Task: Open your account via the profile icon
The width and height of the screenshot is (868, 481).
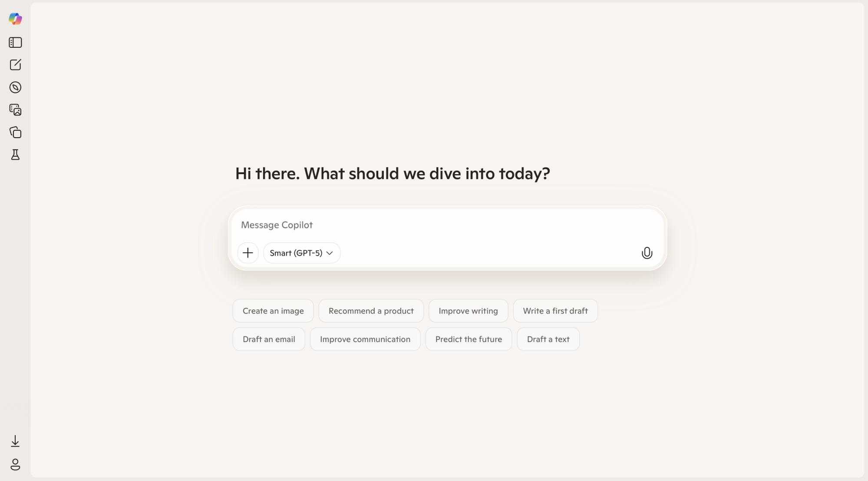Action: pyautogui.click(x=16, y=465)
